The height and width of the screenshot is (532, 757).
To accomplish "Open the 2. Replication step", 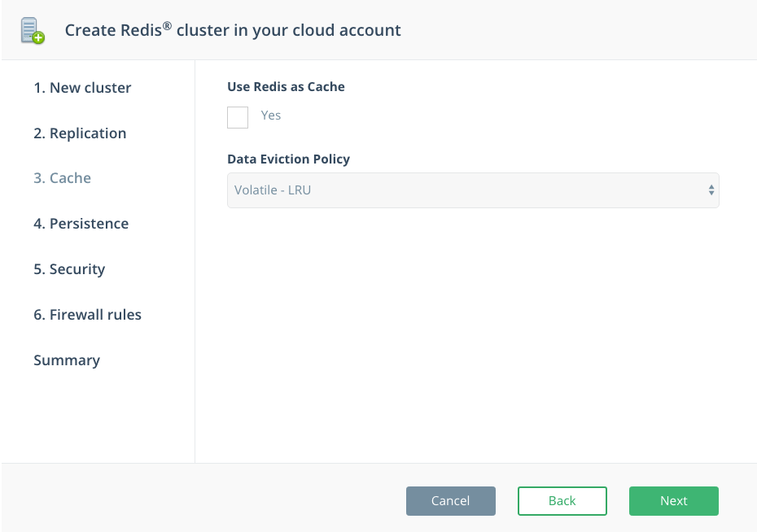I will [x=80, y=133].
